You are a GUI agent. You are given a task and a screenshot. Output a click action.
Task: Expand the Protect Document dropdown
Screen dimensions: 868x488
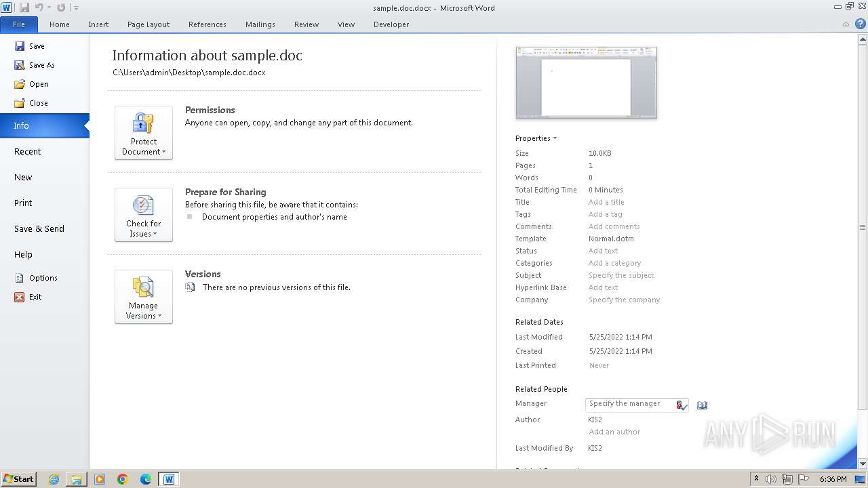[x=144, y=133]
